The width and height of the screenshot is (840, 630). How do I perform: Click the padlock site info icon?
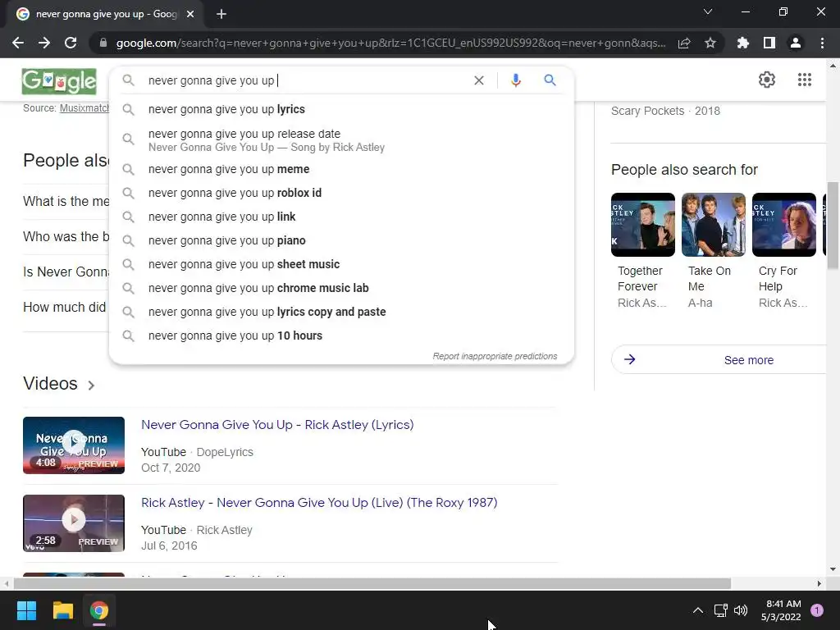pos(103,43)
